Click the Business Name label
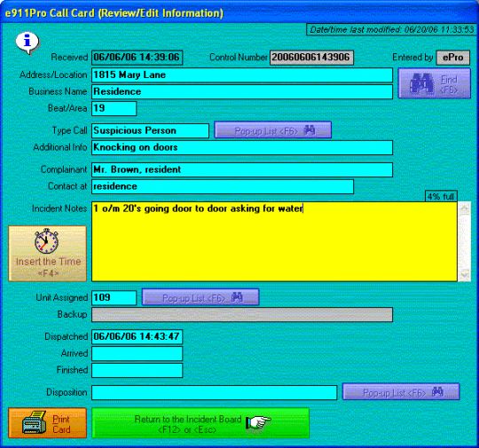Screen dimensions: 479x448 tap(58, 91)
